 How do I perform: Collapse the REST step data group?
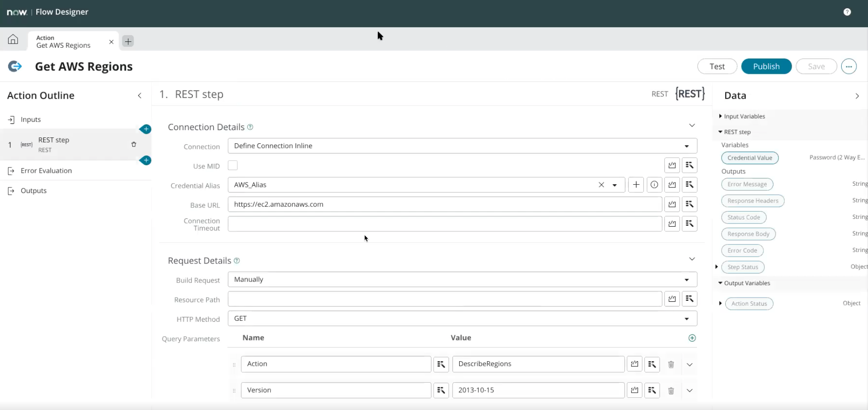point(720,132)
